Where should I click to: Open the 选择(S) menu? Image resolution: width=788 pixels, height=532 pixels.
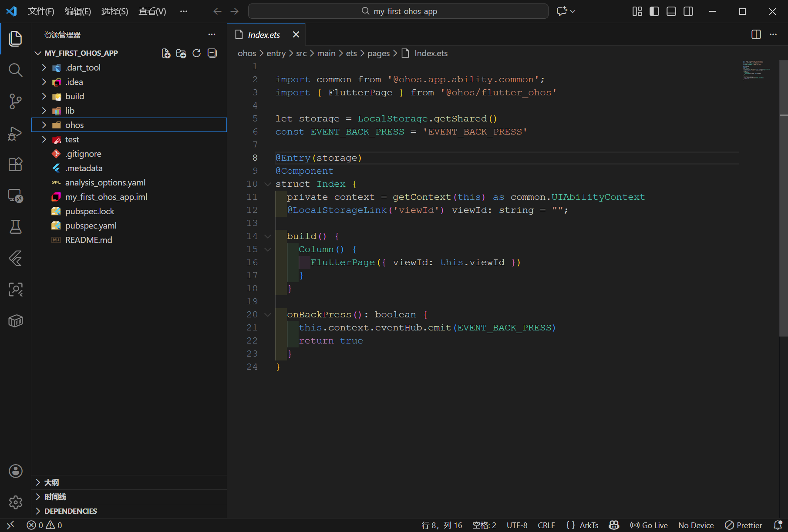tap(115, 11)
